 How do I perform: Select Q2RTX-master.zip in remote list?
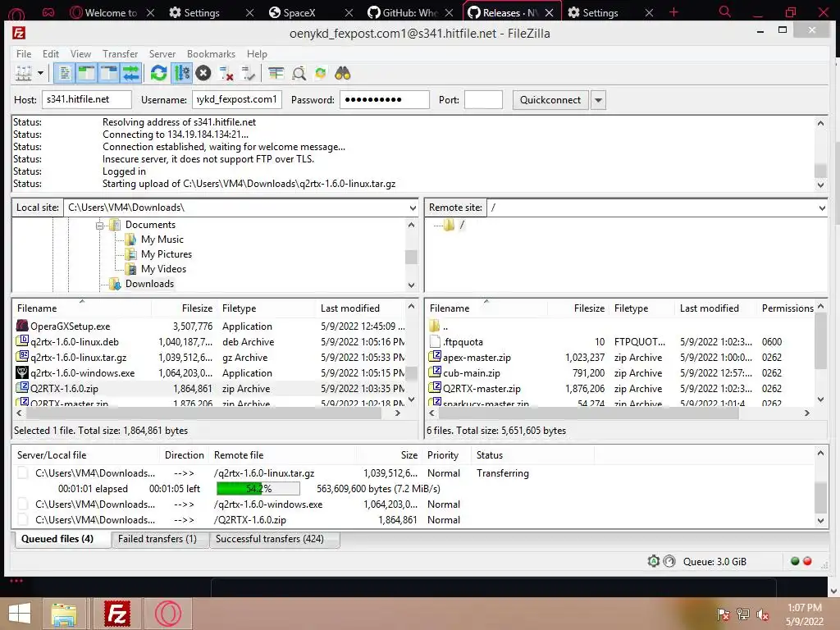pos(482,388)
